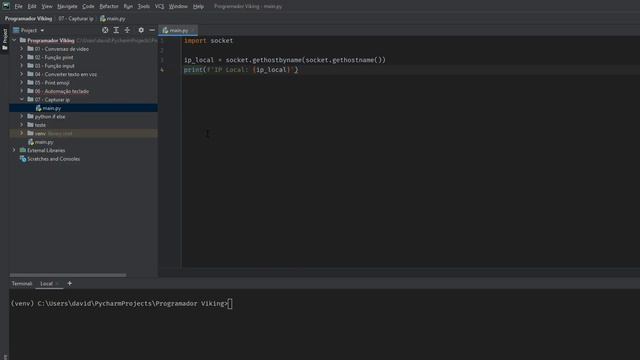Open the View menu

click(47, 7)
